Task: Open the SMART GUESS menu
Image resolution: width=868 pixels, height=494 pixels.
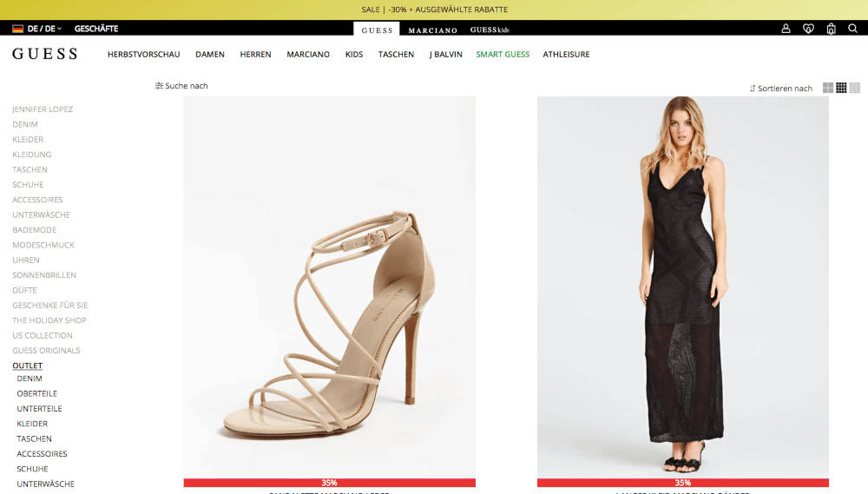Action: pyautogui.click(x=503, y=55)
